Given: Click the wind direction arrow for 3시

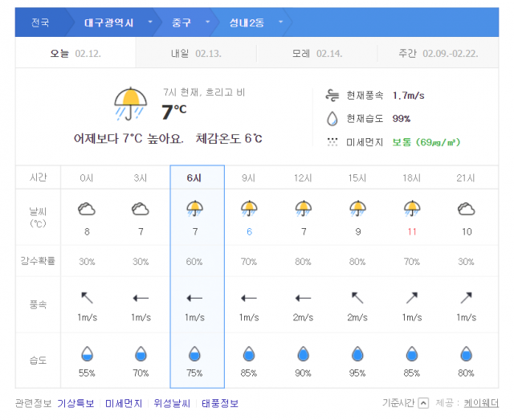Looking at the screenshot, I should 141,298.
